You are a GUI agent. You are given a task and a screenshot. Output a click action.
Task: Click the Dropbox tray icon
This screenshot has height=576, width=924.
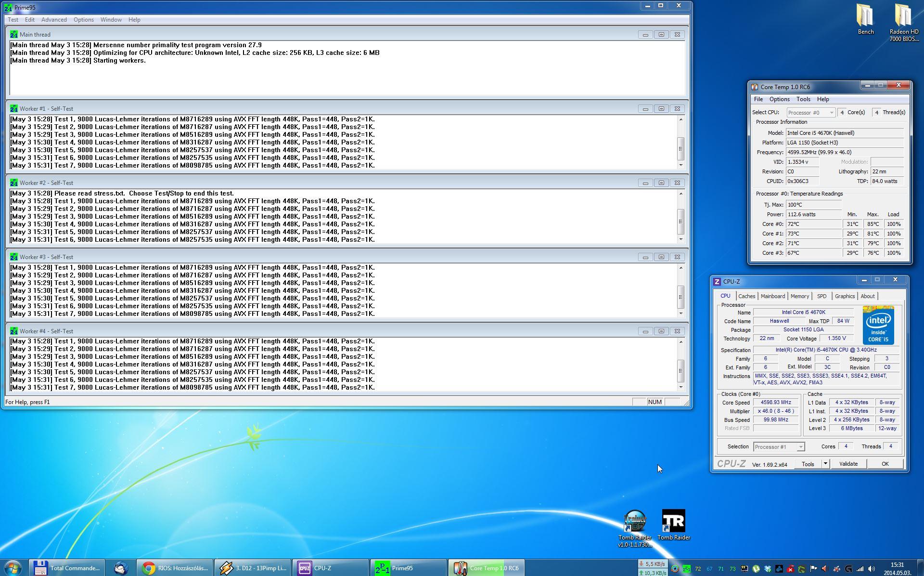(x=768, y=569)
